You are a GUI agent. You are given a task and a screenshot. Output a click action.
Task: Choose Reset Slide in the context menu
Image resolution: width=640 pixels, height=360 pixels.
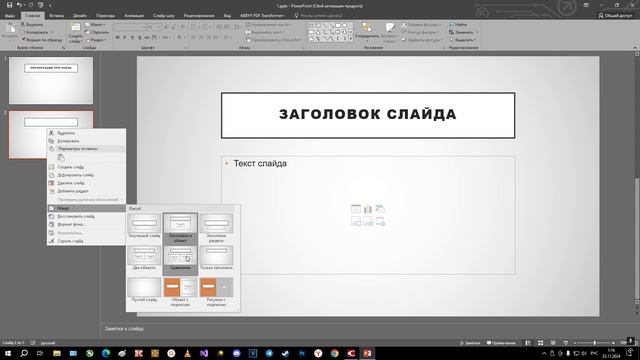87,216
